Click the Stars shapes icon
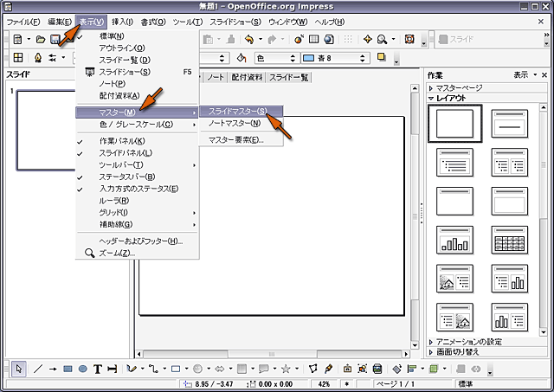 pos(286,368)
